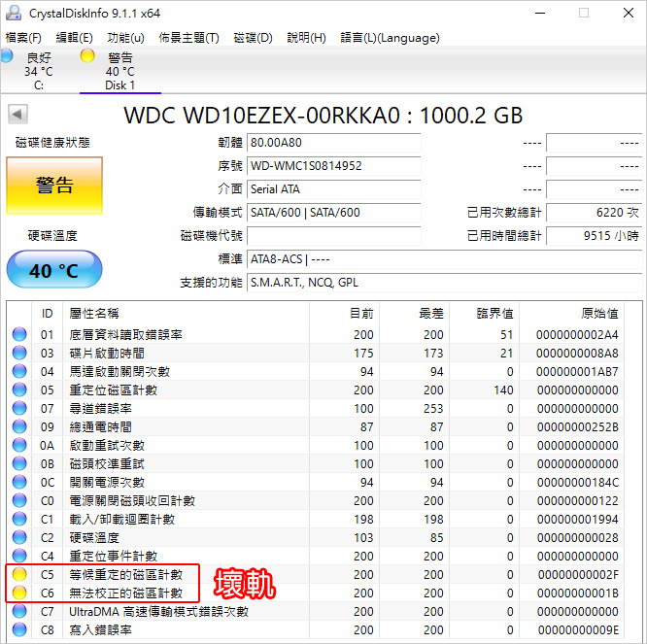The width and height of the screenshot is (647, 644).
Task: Click the 原始值 column header
Action: pyautogui.click(x=571, y=314)
